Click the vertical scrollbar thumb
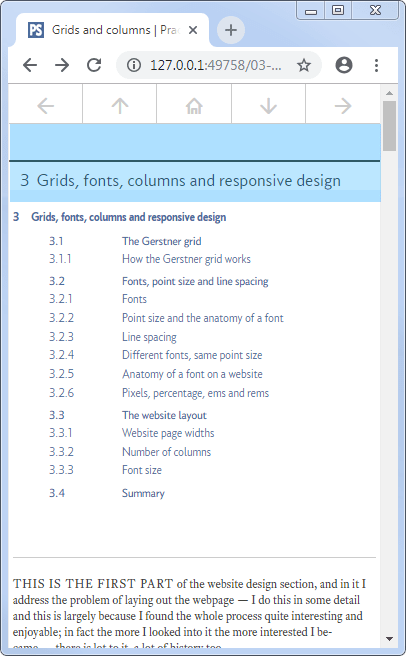Screen dimensions: 406x656 pyautogui.click(x=389, y=126)
